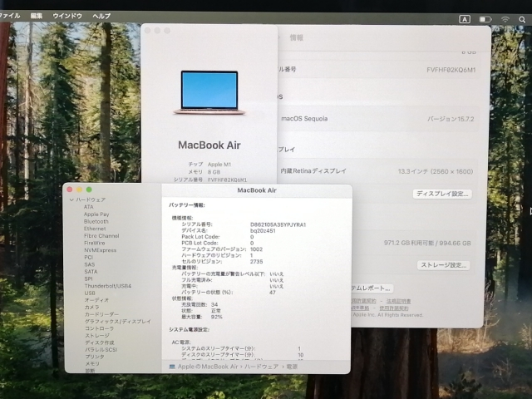Viewport: 532px width, 399px height.
Task: Select ストレージ in the sidebar
Action: (97, 336)
